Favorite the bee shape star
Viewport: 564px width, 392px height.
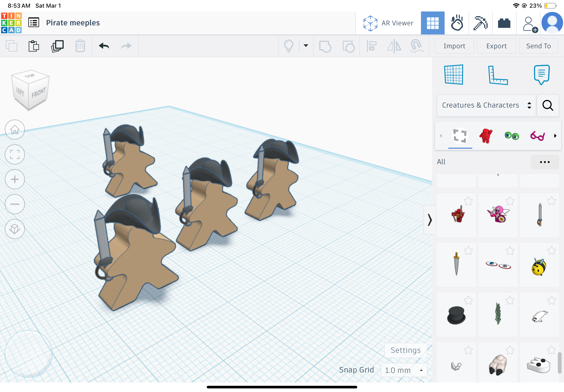point(552,250)
